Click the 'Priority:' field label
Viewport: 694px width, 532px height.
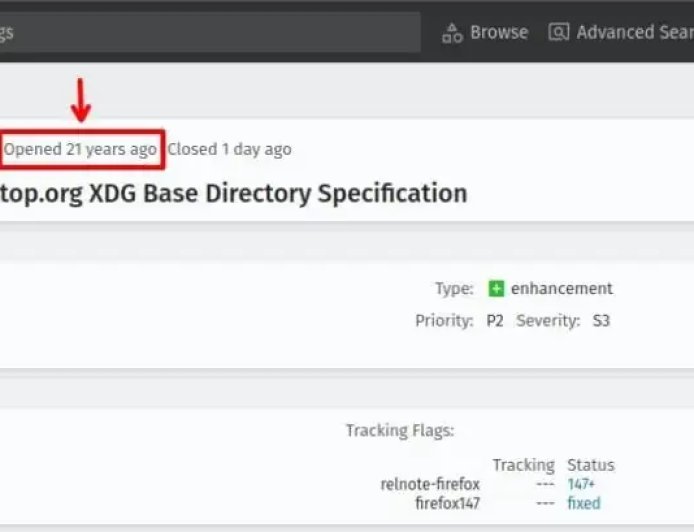click(x=444, y=320)
